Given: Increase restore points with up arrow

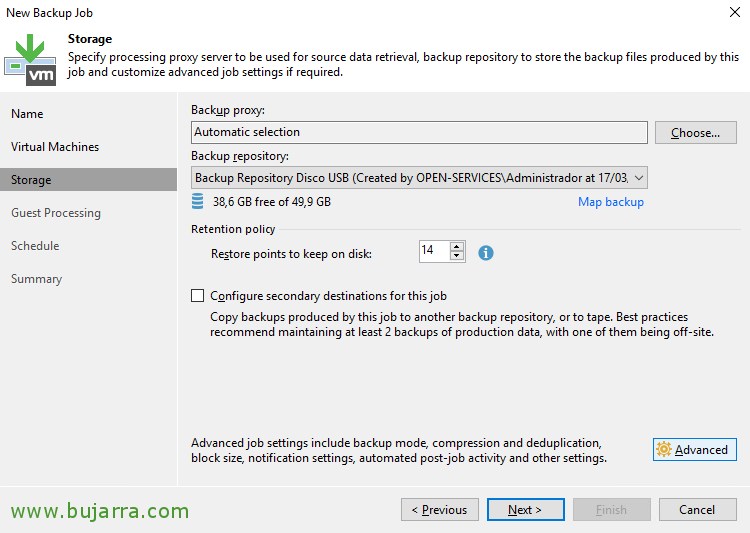Looking at the screenshot, I should pyautogui.click(x=457, y=246).
